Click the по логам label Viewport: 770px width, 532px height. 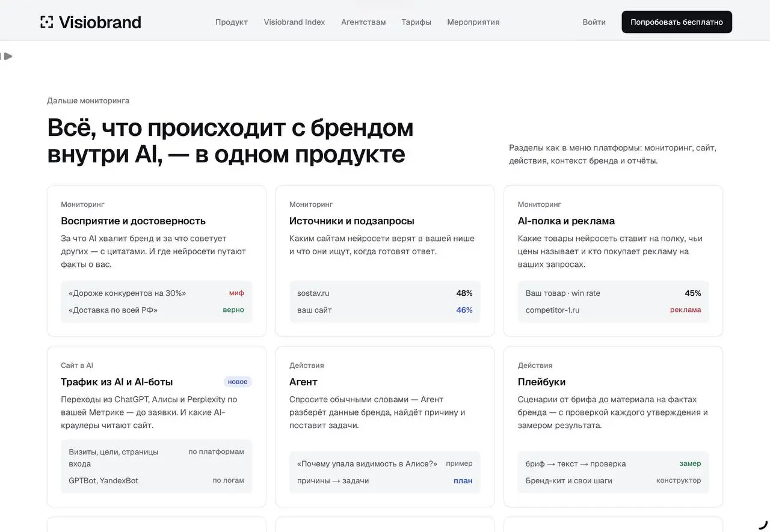229,481
